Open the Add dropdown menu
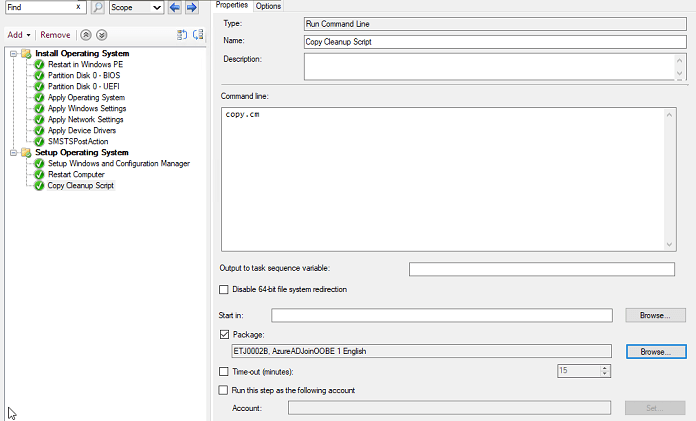The width and height of the screenshot is (696, 421). [x=19, y=34]
